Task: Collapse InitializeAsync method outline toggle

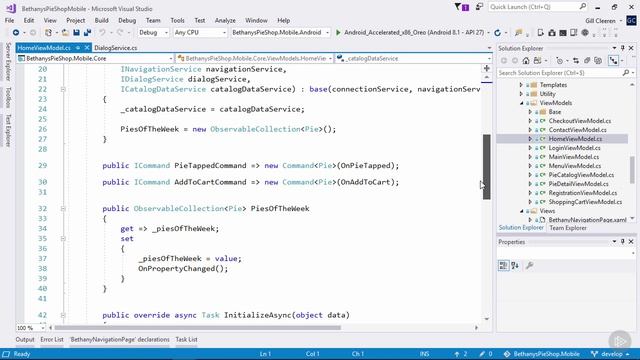Action: 63,315
